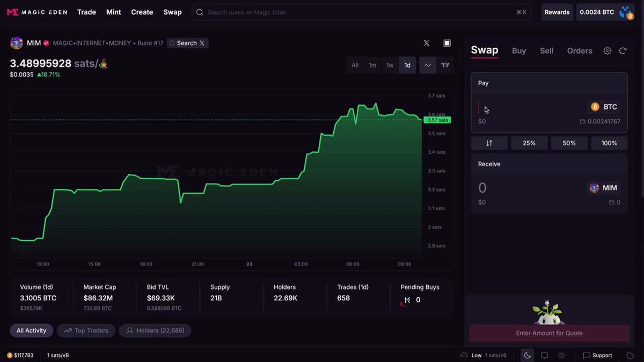Viewport: 644px width, 362px height.
Task: Click the 18.71% price change
Action: [x=49, y=75]
